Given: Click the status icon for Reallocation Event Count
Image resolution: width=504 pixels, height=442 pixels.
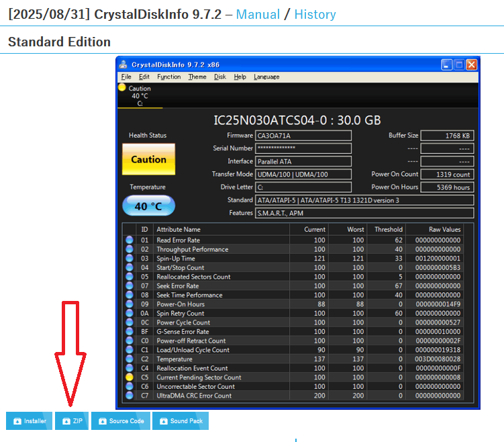Looking at the screenshot, I should click(130, 367).
